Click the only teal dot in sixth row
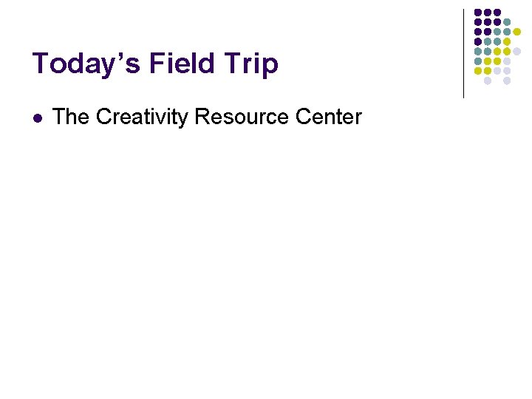This screenshot has height=399, width=532. (x=478, y=61)
